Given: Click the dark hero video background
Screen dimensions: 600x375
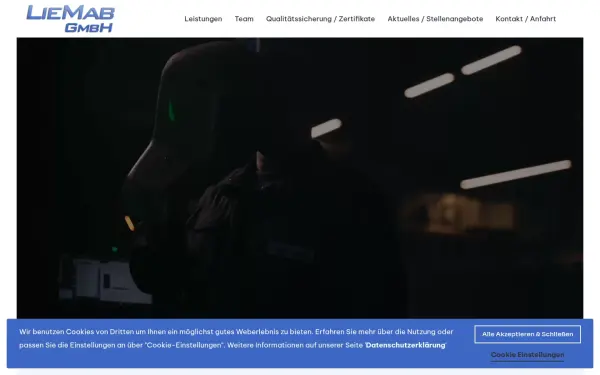Looking at the screenshot, I should click(x=300, y=178).
